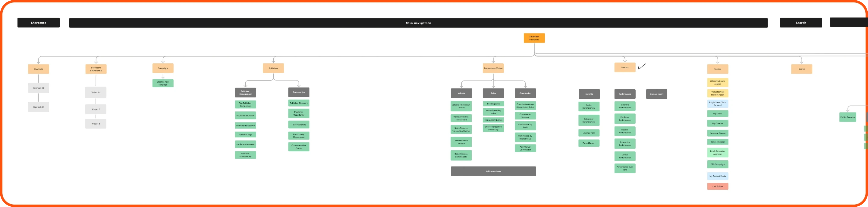
Task: Select the Publisher Crossover node
Action: coord(245,144)
